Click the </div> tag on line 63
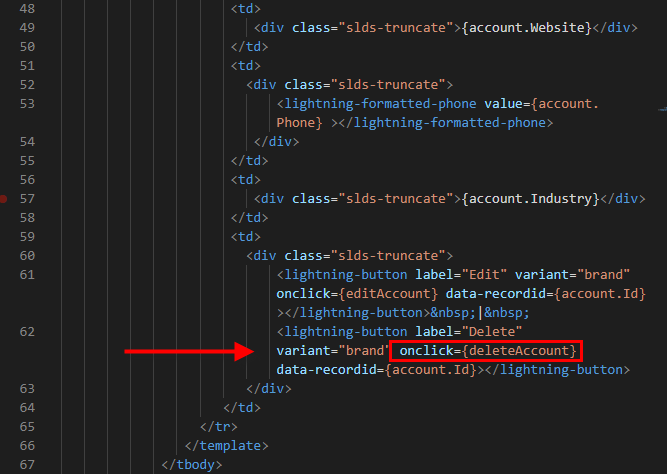 pos(269,388)
